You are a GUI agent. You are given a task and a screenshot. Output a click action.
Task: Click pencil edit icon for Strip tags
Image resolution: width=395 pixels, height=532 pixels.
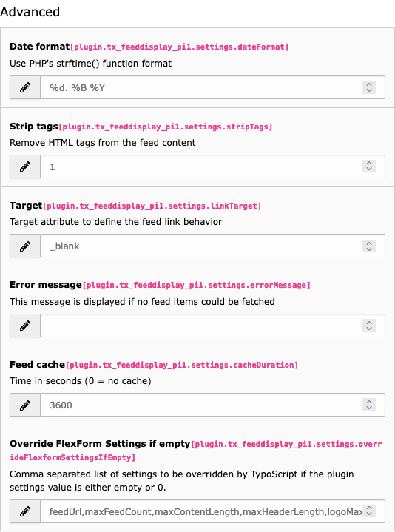(x=25, y=166)
